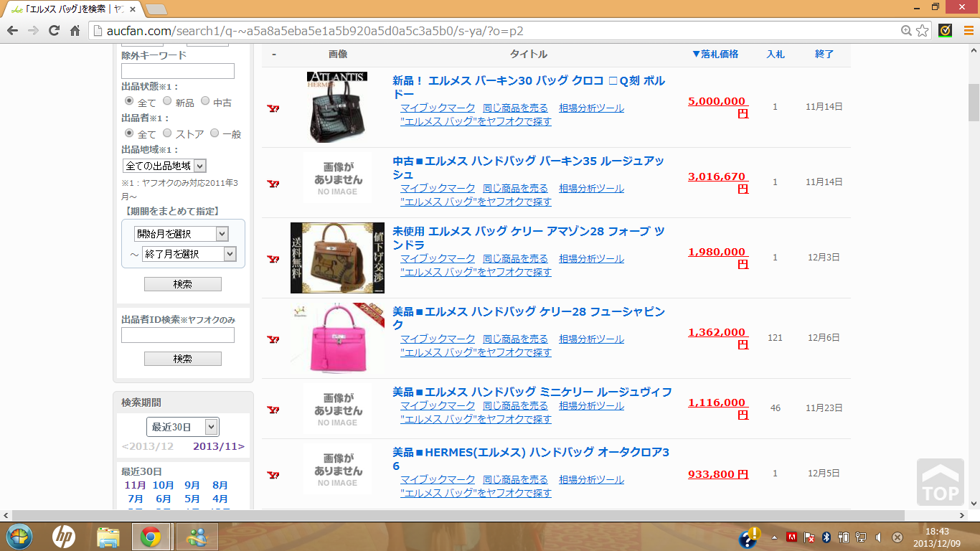
Task: Show hidden tray icons arrow
Action: [x=773, y=537]
